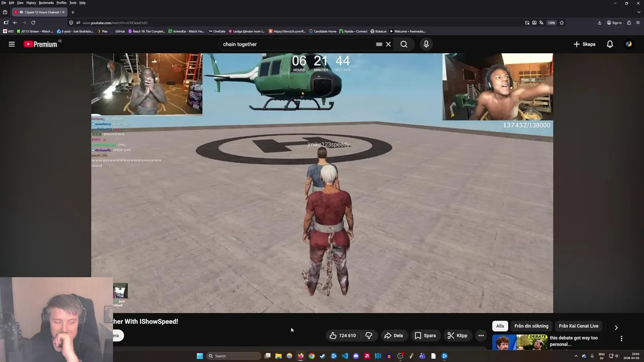Open the Firefox View tab overview icon
644x362 pixels.
pyautogui.click(x=5, y=12)
